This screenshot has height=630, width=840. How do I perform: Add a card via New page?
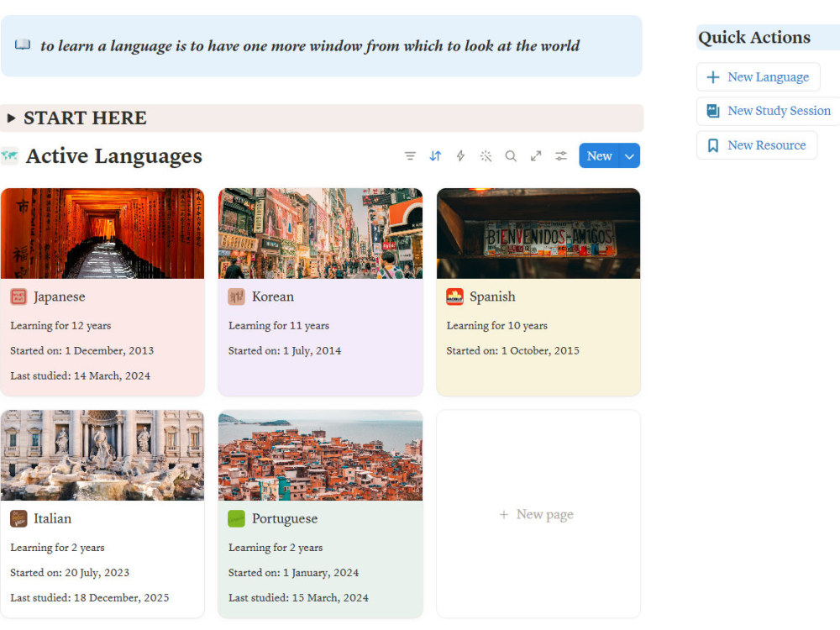point(537,514)
